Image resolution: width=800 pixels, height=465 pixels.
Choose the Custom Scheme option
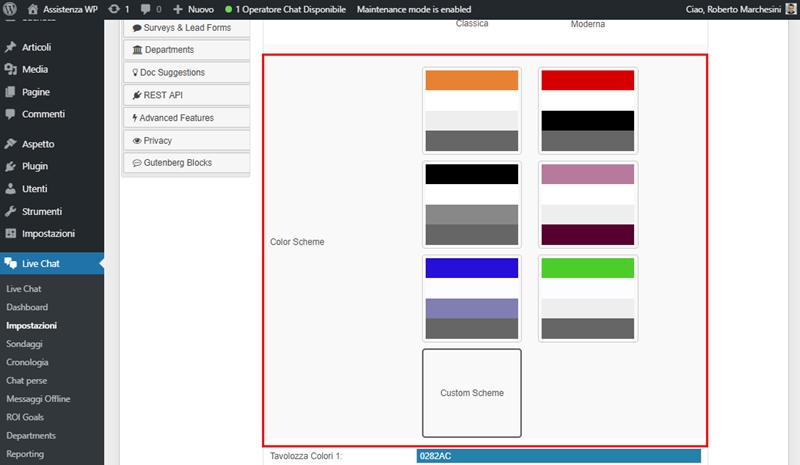pyautogui.click(x=472, y=393)
